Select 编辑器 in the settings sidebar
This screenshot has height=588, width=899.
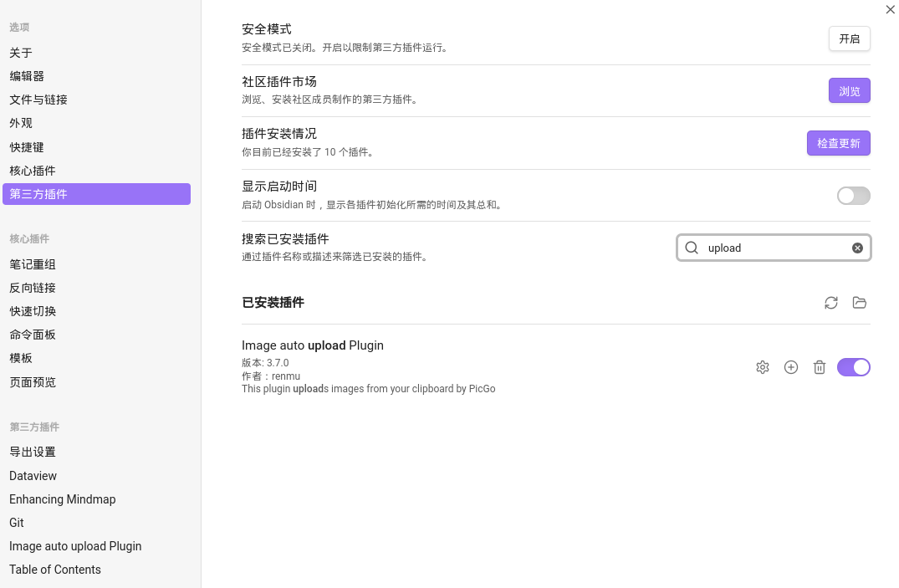pos(27,76)
